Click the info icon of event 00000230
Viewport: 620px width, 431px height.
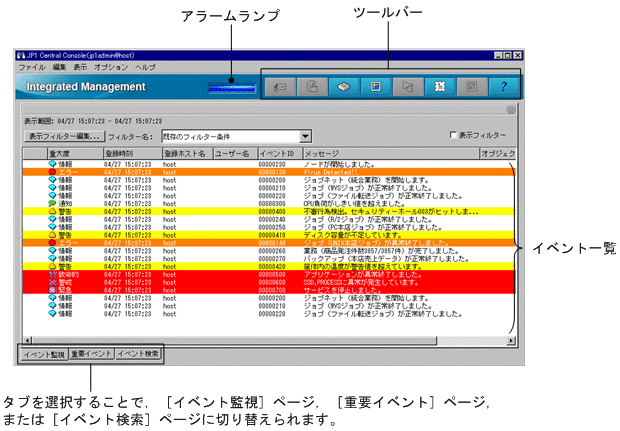(52, 164)
